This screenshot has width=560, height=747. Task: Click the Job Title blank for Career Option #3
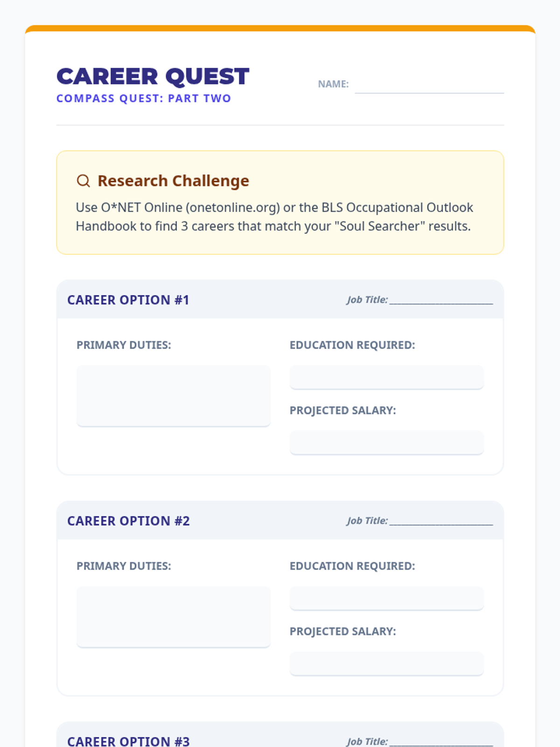coord(441,741)
